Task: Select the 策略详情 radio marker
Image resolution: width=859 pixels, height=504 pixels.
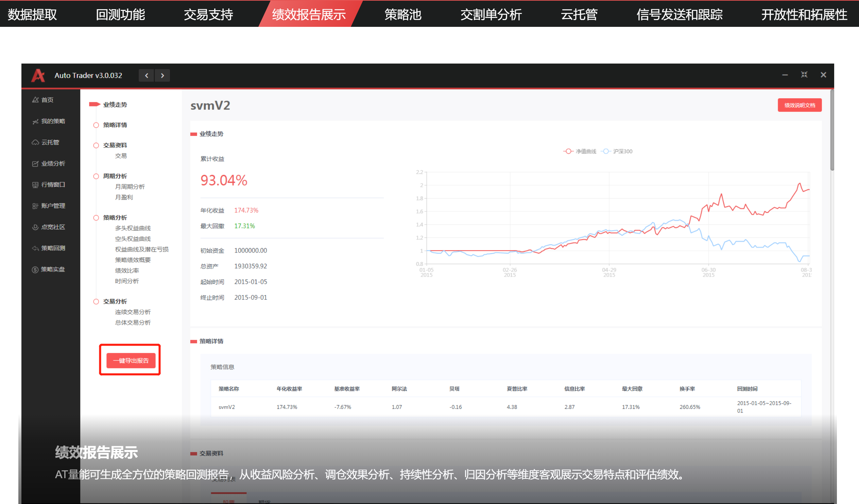Action: click(96, 125)
